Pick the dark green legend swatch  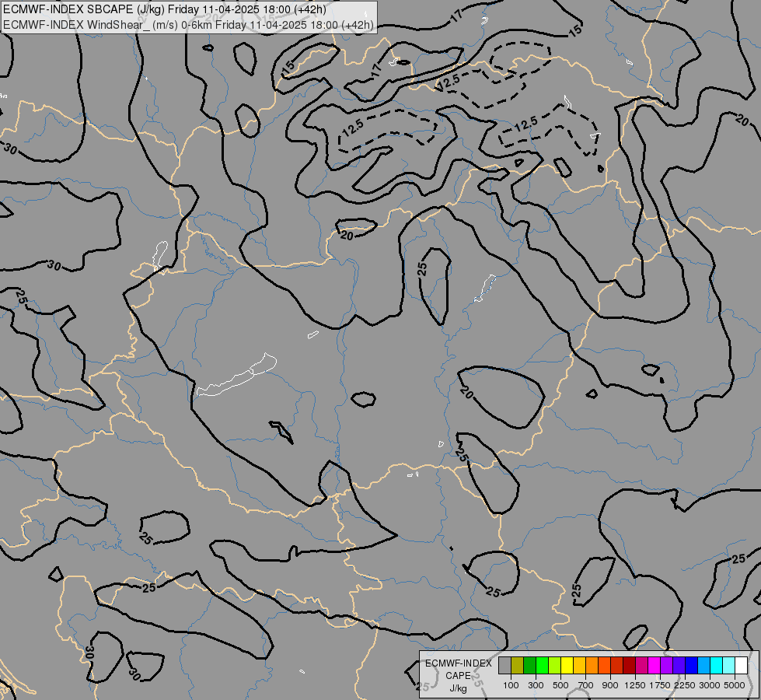[529, 665]
